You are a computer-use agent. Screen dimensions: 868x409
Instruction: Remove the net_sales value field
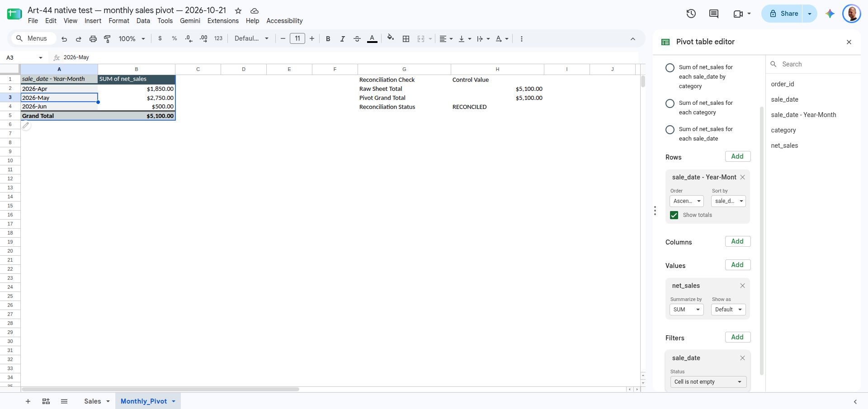click(x=742, y=286)
